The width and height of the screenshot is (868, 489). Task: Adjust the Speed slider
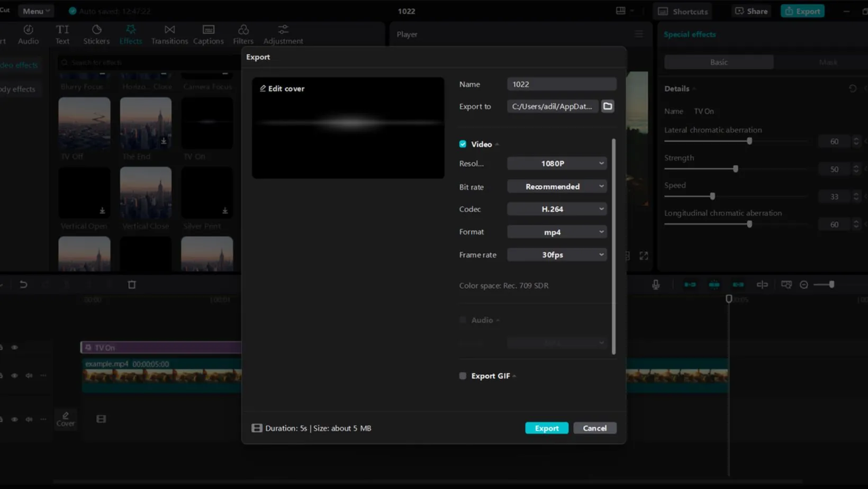[712, 196]
